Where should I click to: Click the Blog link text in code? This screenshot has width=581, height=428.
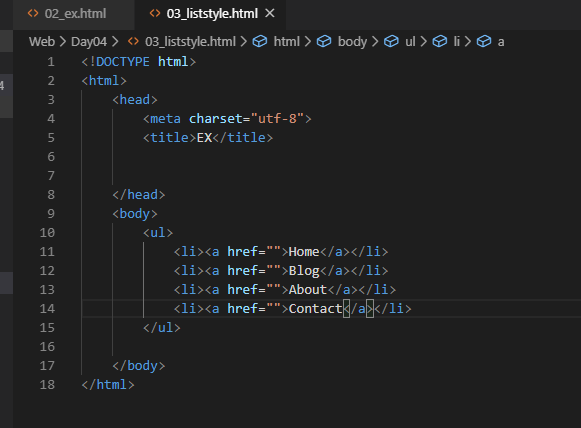[x=304, y=271]
